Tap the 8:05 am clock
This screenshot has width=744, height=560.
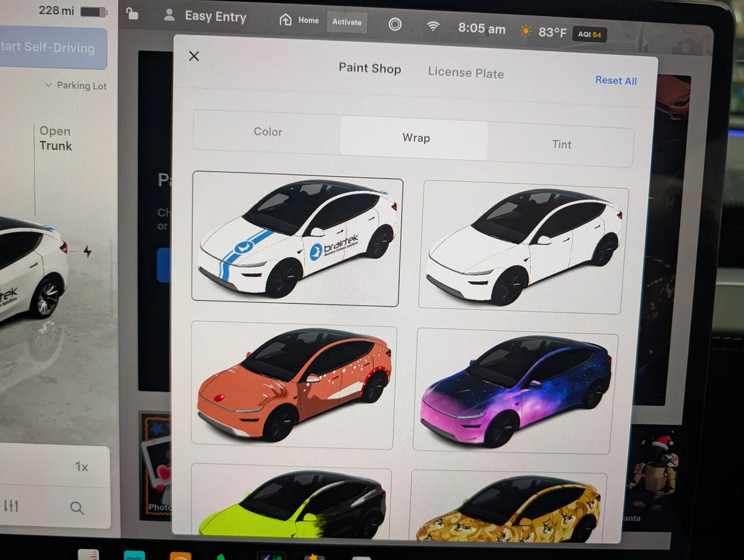coord(481,28)
